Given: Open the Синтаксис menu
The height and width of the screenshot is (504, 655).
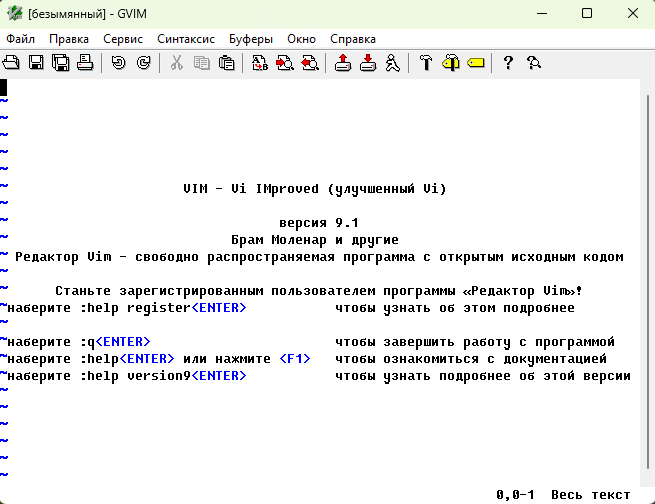Looking at the screenshot, I should [186, 39].
